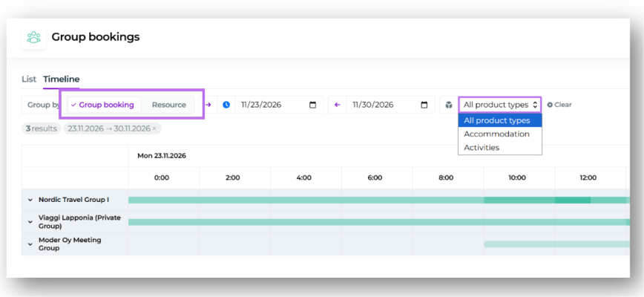Viewport: 644px width, 297px height.
Task: Remove the 23.11.2026 → 30.11.2026 filter chip
Action: point(154,128)
